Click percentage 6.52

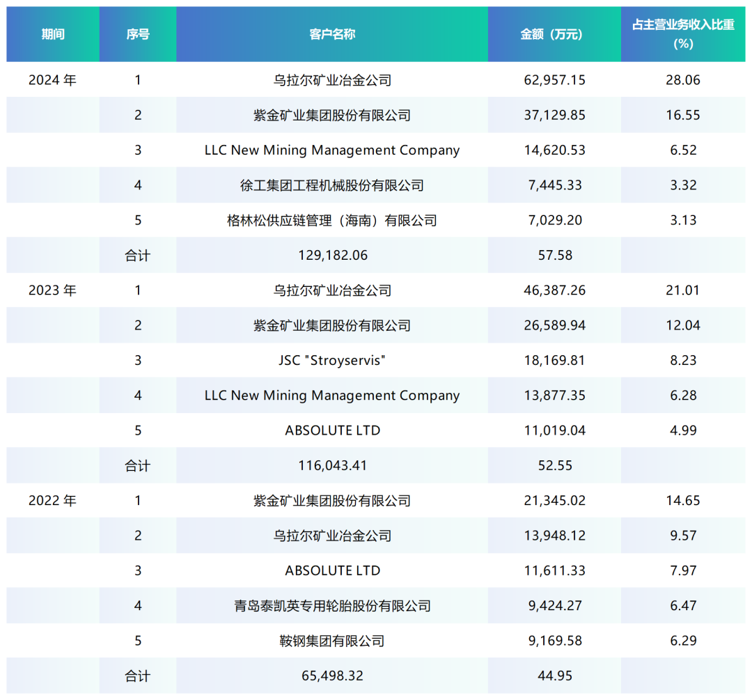click(683, 150)
